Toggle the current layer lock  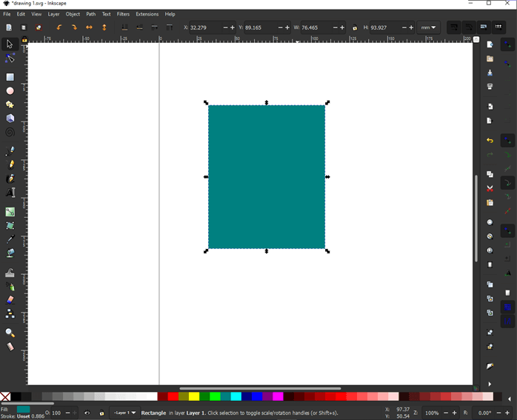101,413
